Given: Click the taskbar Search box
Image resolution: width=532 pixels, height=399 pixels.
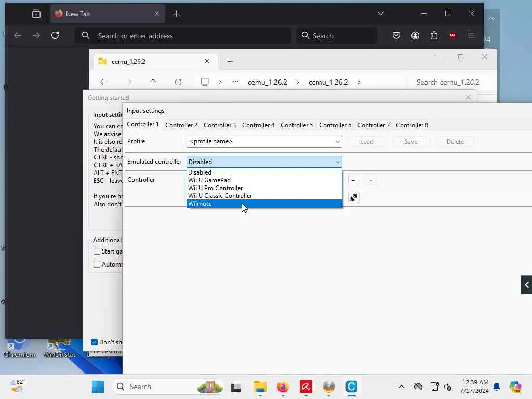Looking at the screenshot, I should [x=168, y=387].
